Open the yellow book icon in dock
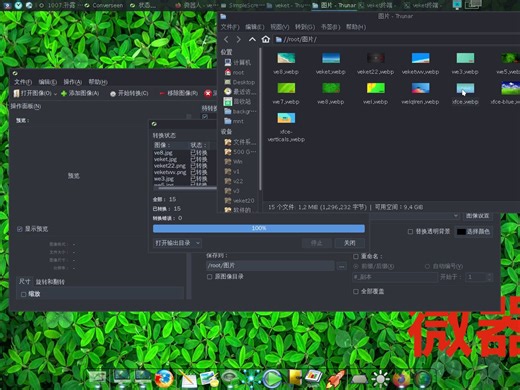The width and height of the screenshot is (520, 390). click(294, 378)
